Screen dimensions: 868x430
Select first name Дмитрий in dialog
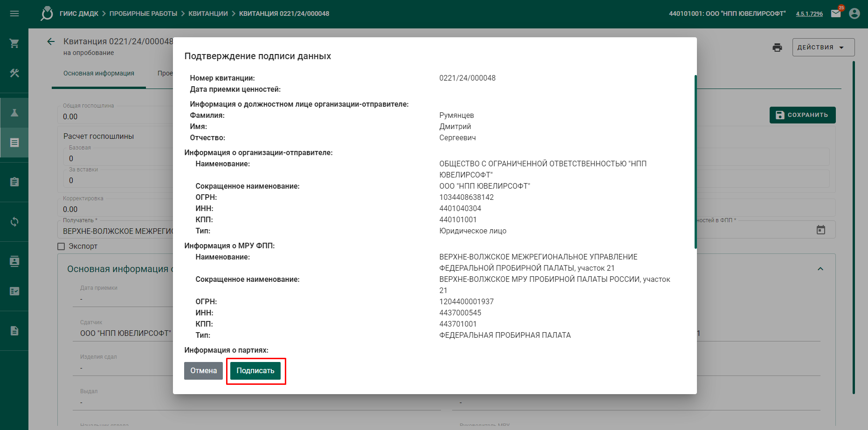pyautogui.click(x=455, y=126)
